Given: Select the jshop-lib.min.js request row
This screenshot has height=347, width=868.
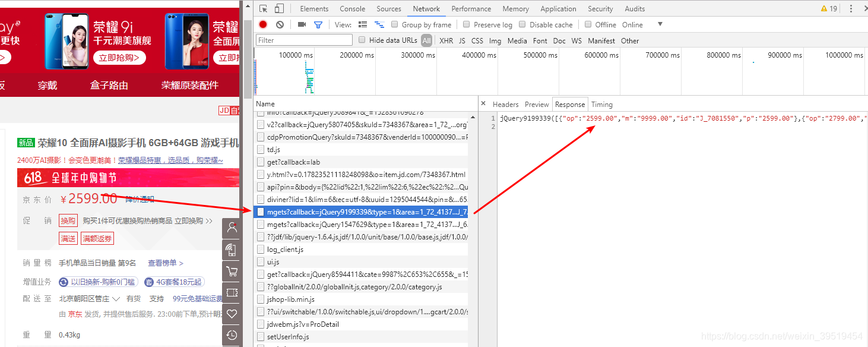Looking at the screenshot, I should 362,299.
